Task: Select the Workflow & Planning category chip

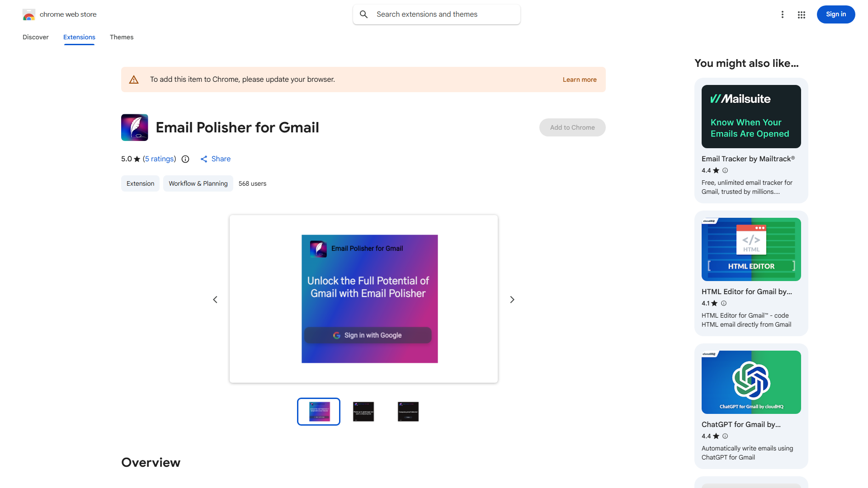Action: 198,183
